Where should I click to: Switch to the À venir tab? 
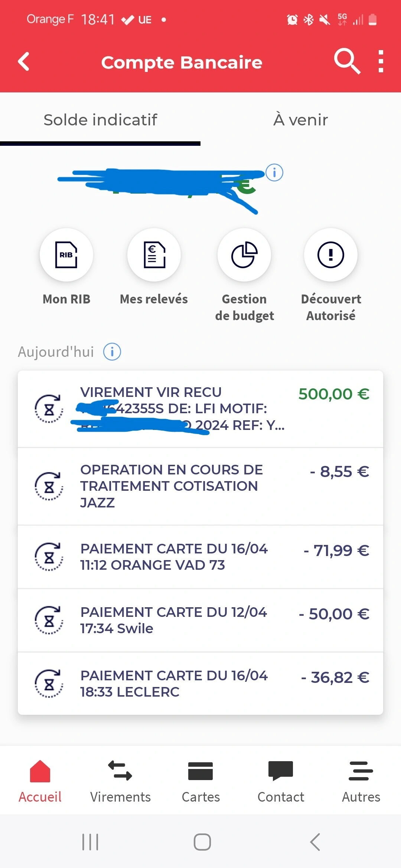[x=301, y=120]
